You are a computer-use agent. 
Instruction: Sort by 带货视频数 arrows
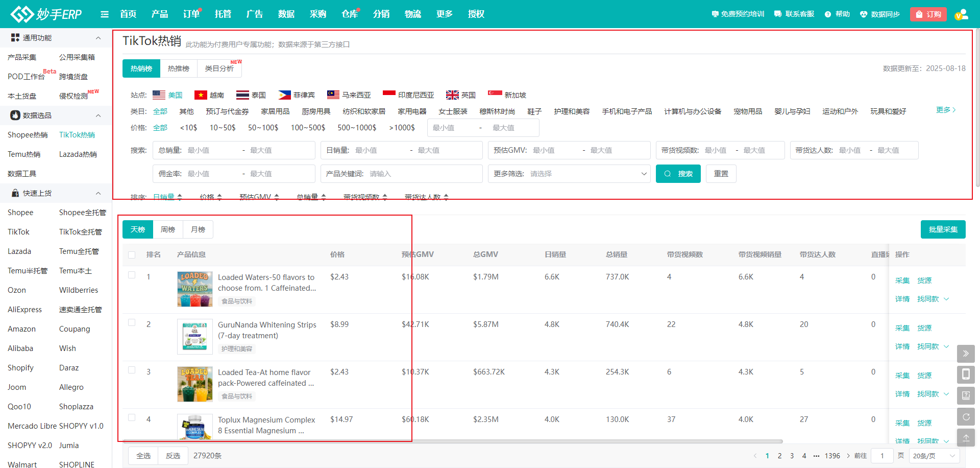coord(385,197)
